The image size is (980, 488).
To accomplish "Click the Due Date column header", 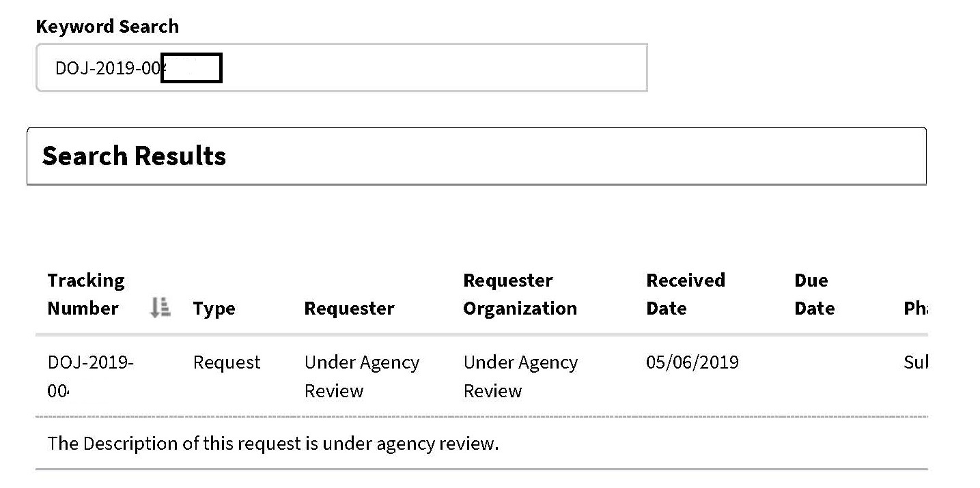I will pos(814,294).
